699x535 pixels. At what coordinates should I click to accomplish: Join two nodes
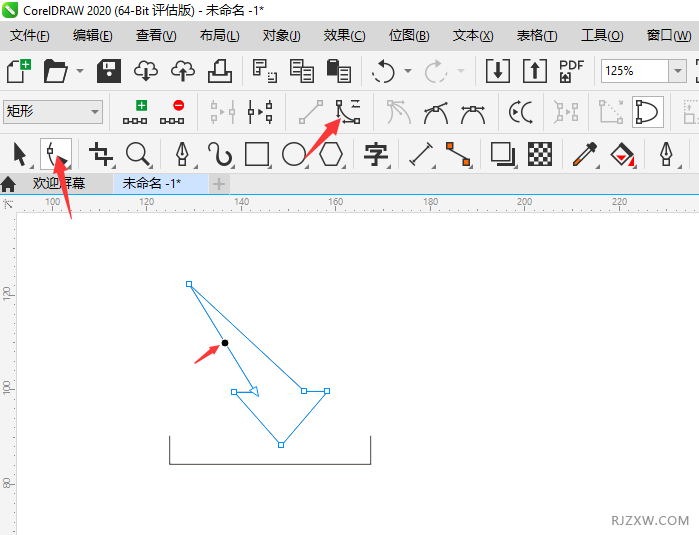222,112
